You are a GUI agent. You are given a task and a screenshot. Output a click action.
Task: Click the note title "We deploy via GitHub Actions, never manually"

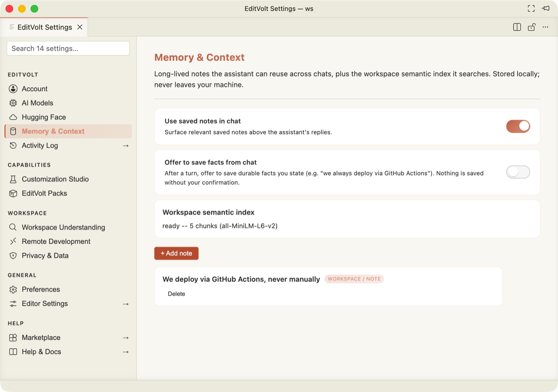241,279
